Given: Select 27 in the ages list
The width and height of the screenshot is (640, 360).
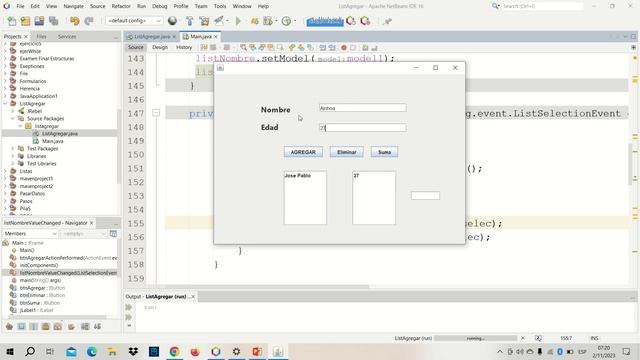Looking at the screenshot, I should pos(356,176).
